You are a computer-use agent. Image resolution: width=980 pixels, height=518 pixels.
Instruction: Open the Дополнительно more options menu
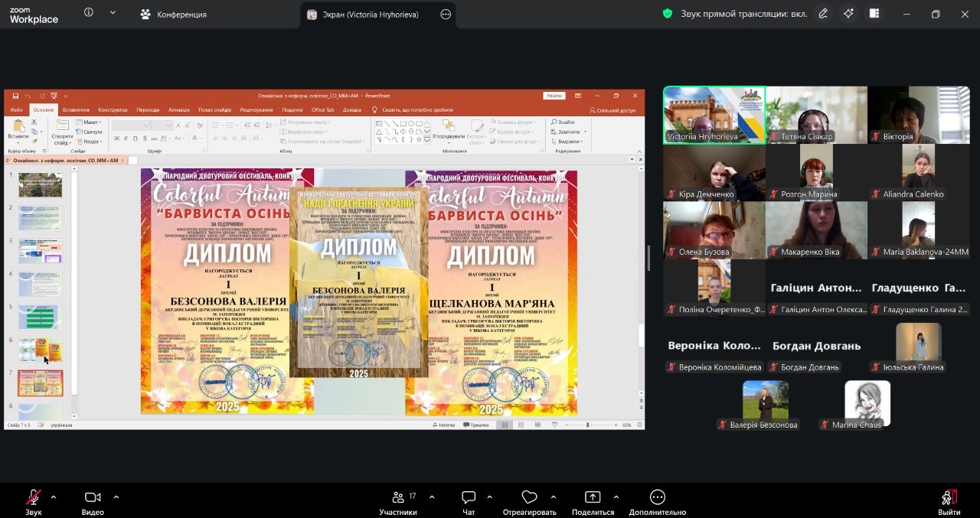657,498
